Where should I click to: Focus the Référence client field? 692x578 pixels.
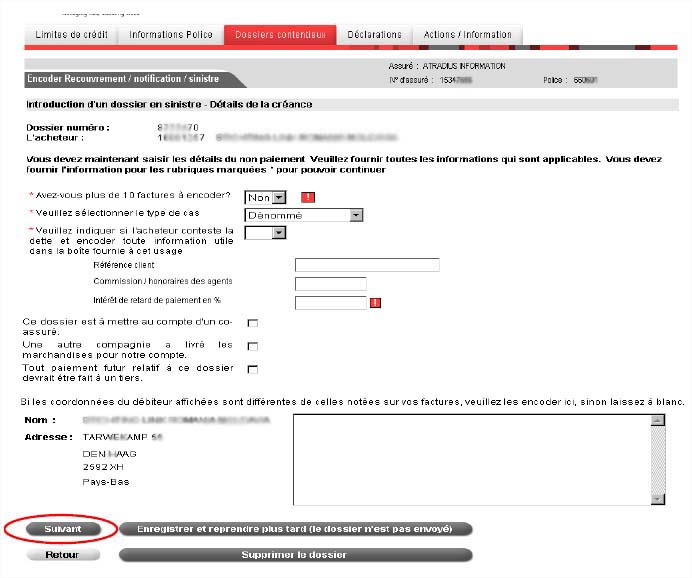(x=367, y=265)
